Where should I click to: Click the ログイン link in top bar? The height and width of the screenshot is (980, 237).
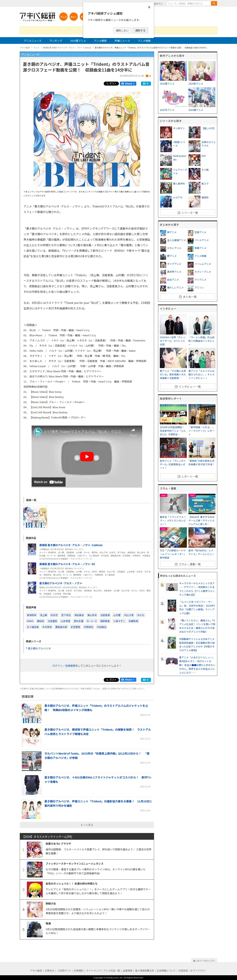click(158, 3)
